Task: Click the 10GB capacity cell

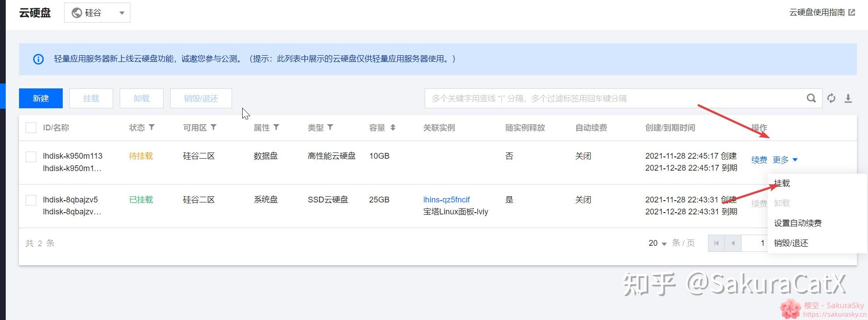Action: [x=379, y=156]
